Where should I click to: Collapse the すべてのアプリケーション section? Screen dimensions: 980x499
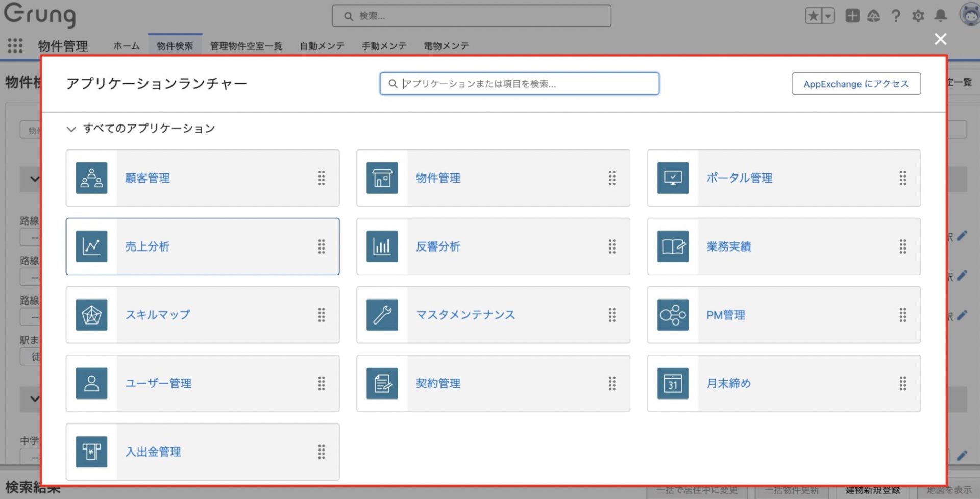tap(71, 129)
